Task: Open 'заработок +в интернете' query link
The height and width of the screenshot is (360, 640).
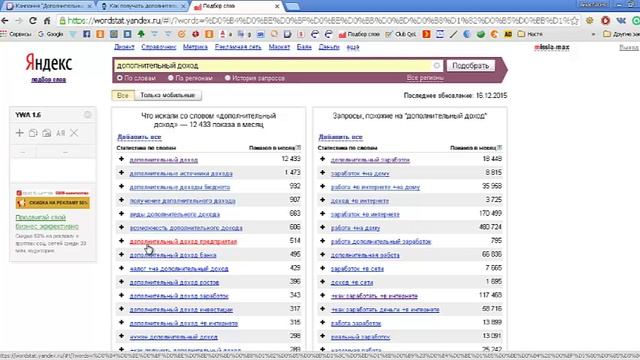Action: pyautogui.click(x=365, y=214)
